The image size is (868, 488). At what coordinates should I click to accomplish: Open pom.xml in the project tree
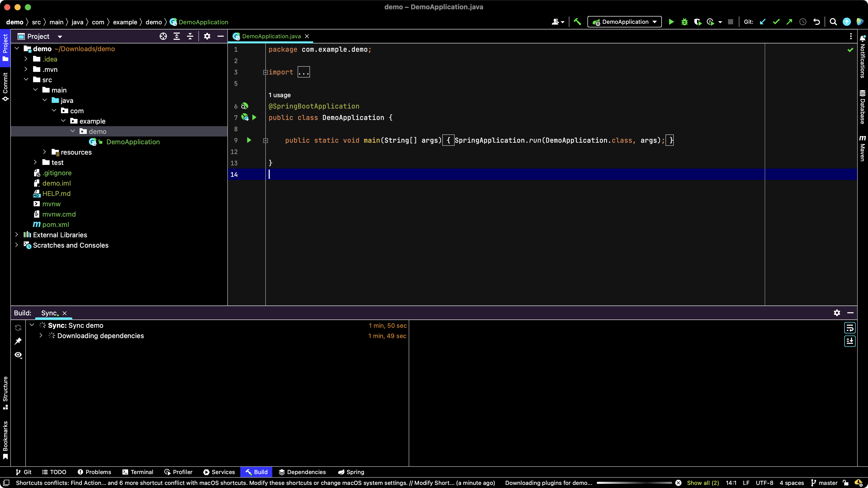coord(55,225)
